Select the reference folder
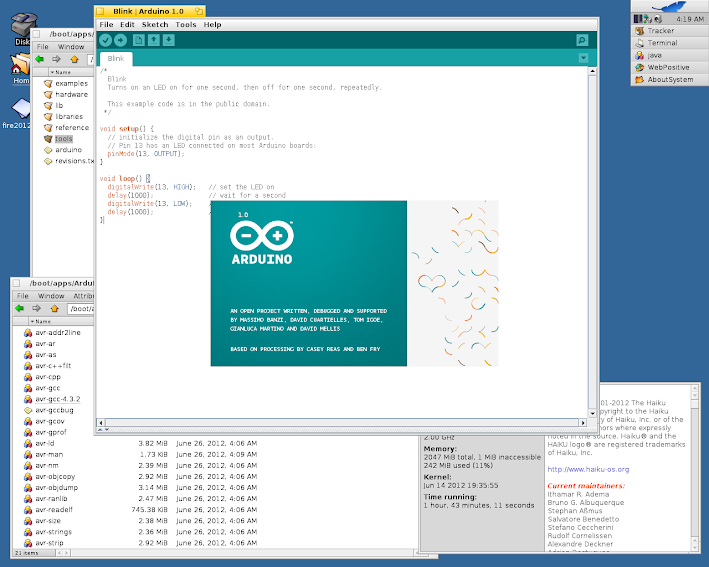The width and height of the screenshot is (709, 567). click(66, 128)
